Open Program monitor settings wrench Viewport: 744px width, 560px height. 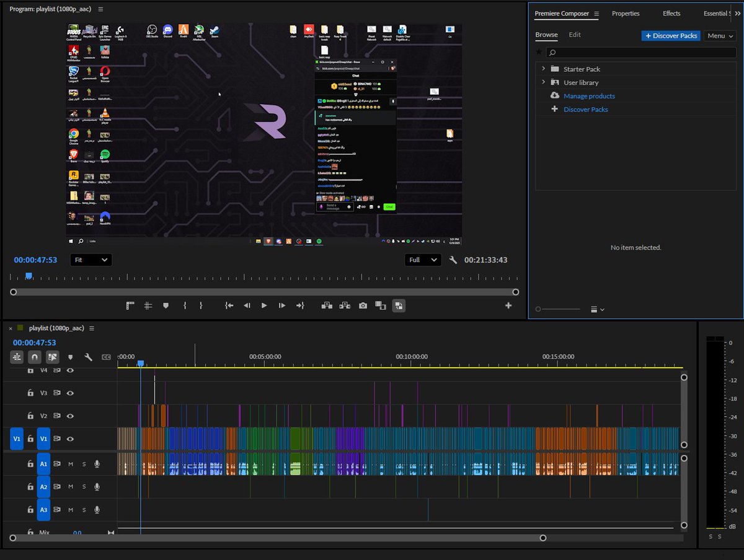[453, 260]
